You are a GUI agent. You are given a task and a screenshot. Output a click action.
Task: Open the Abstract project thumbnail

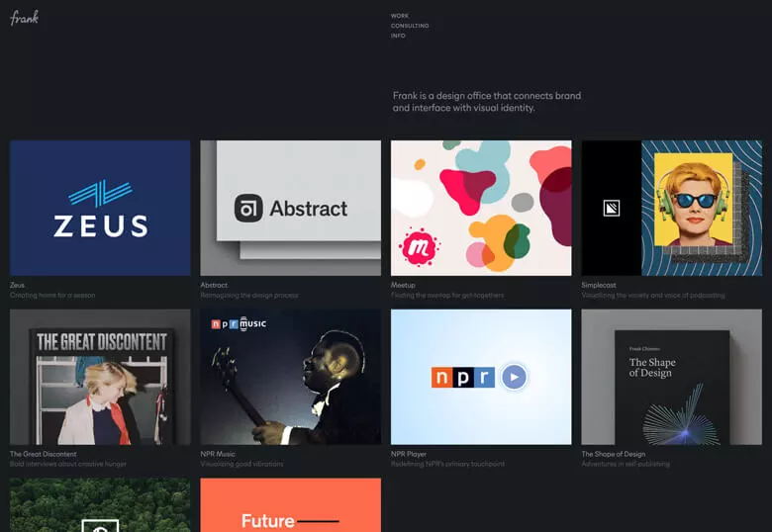click(x=290, y=208)
